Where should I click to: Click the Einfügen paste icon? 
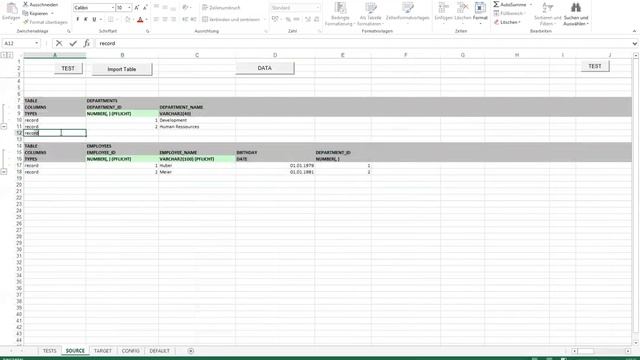point(11,8)
